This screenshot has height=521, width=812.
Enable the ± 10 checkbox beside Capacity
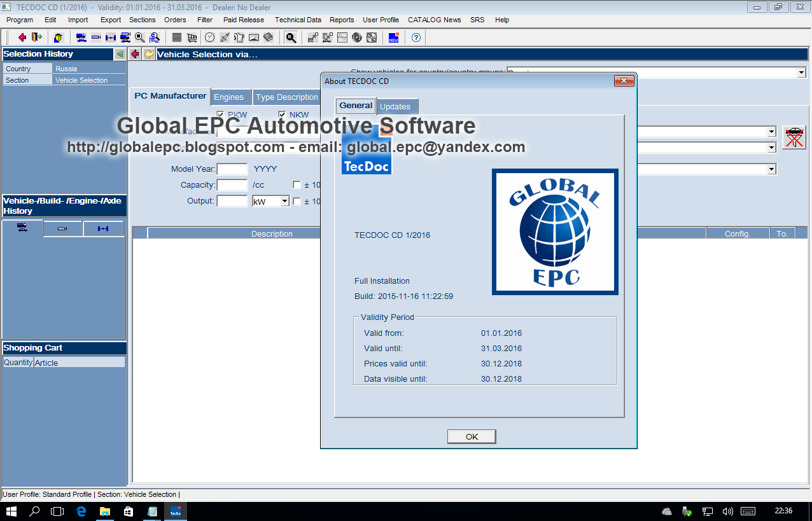297,185
